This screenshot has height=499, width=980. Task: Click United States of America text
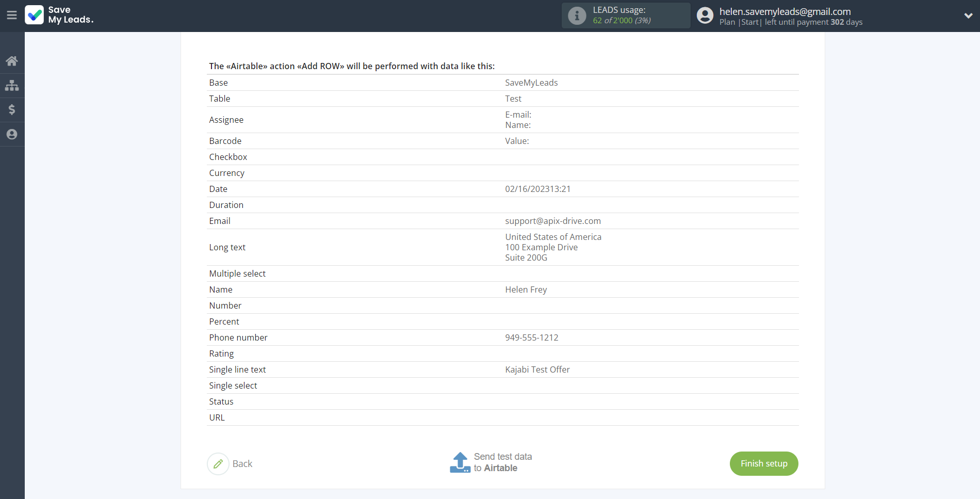point(553,237)
